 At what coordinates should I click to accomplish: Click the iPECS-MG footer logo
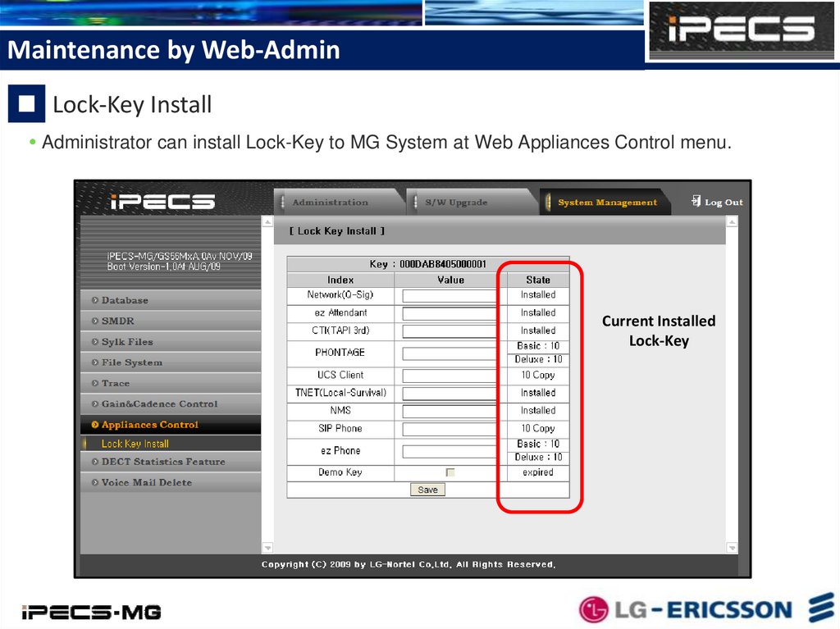click(x=91, y=612)
